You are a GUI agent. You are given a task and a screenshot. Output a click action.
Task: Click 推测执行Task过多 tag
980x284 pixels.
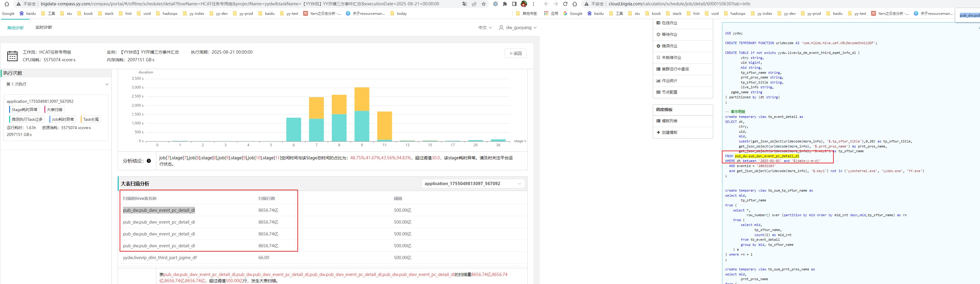(x=27, y=120)
